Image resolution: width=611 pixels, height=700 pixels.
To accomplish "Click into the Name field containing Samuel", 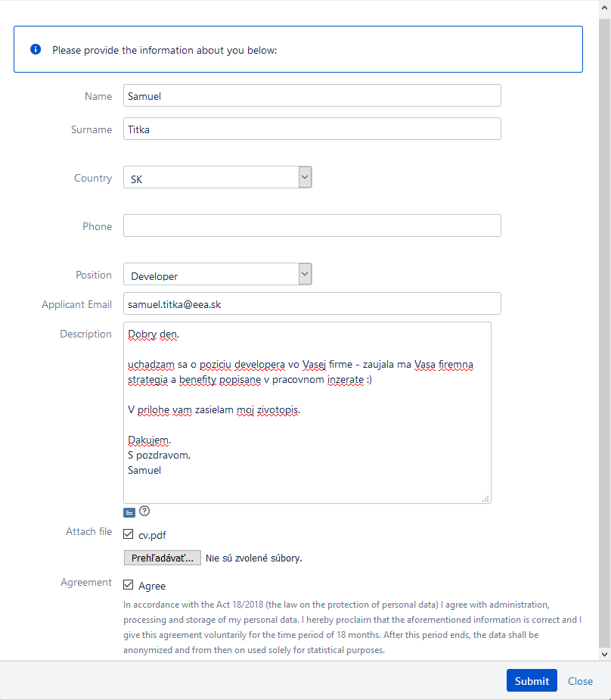I will coord(312,96).
